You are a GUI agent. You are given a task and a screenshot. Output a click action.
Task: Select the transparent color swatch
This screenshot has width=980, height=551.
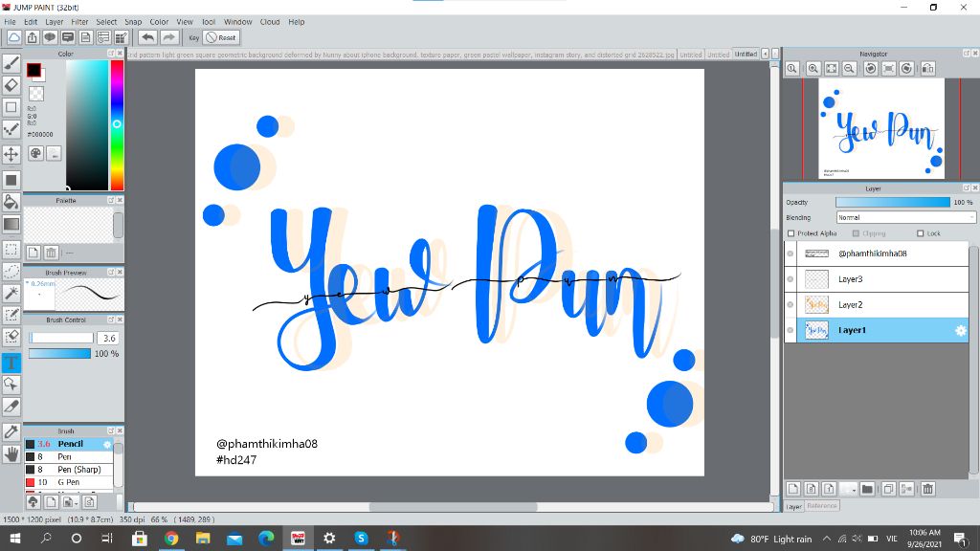[x=36, y=94]
